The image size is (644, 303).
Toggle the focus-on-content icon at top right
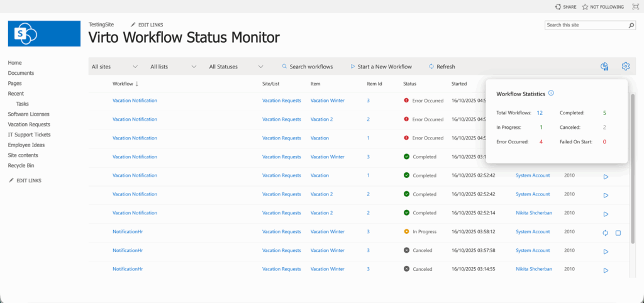pyautogui.click(x=635, y=7)
